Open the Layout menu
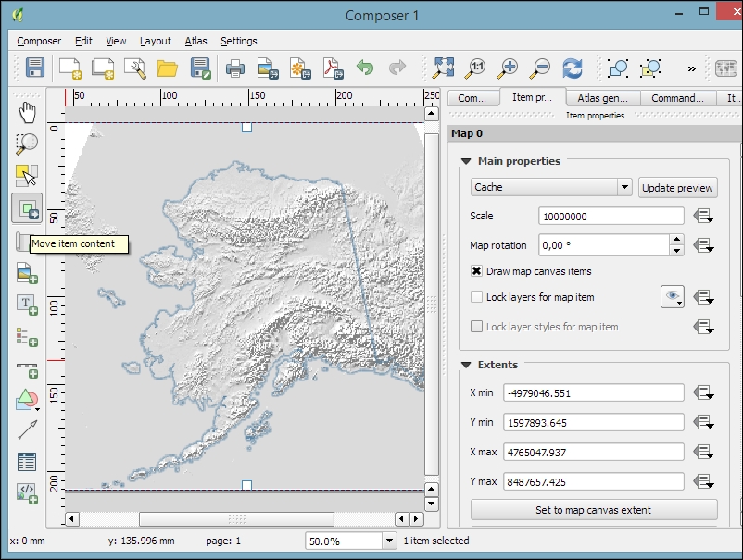The image size is (743, 560). point(155,41)
